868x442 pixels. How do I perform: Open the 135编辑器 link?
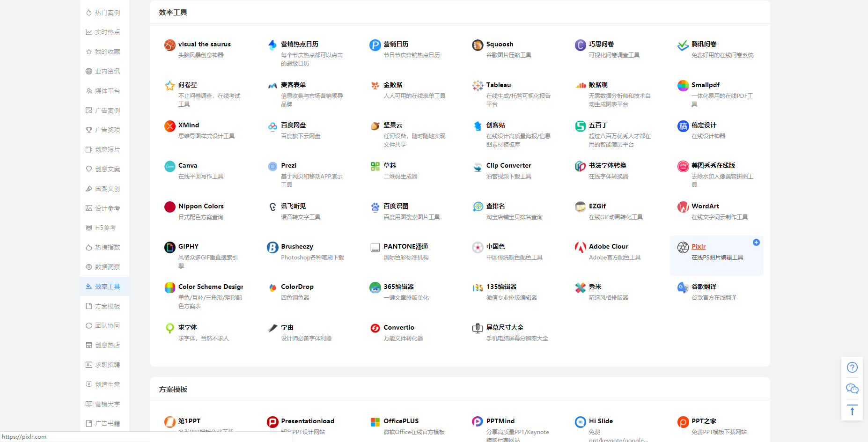(501, 287)
